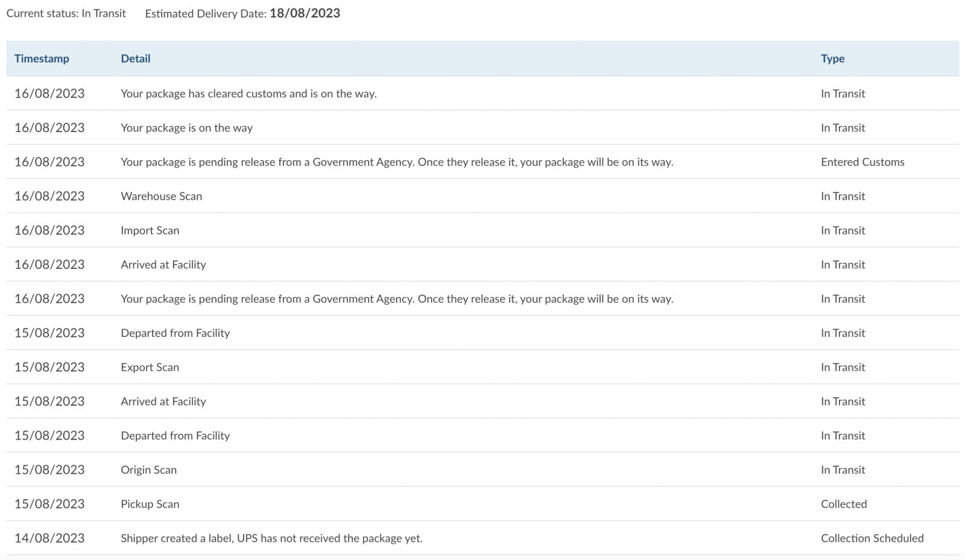Click the 'Warehouse Scan' detail
The image size is (965, 560).
coord(161,196)
